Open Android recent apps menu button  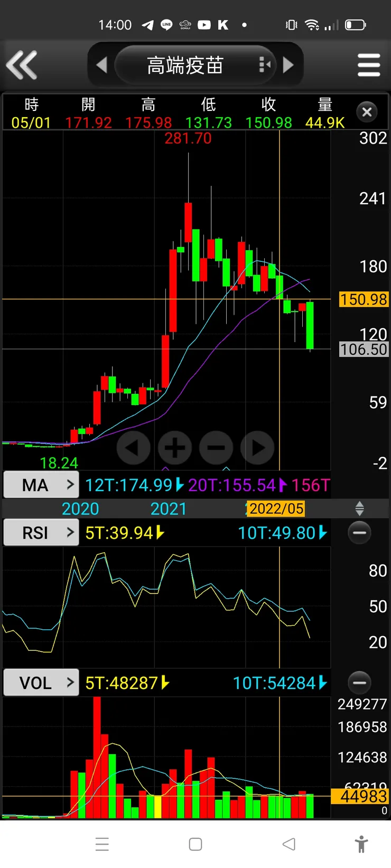coord(103,844)
